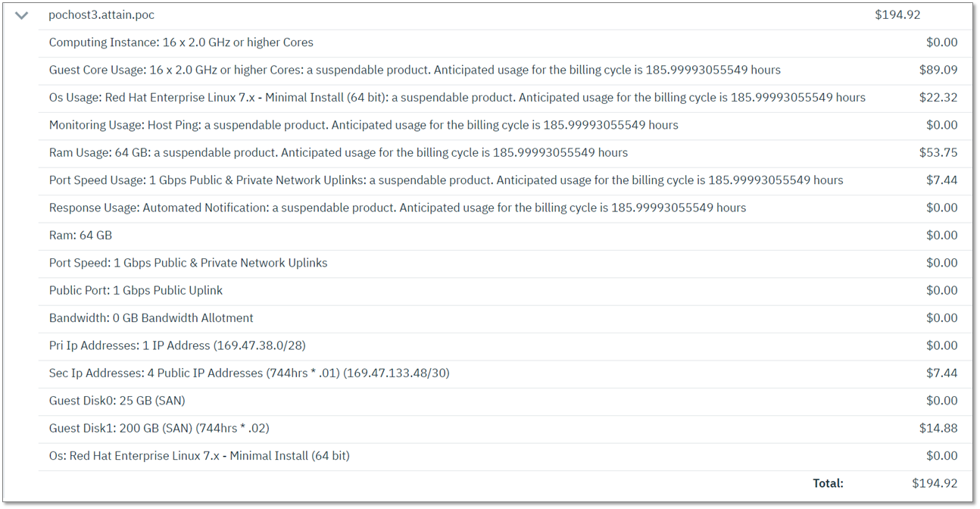Select the Sec Ip Addresses line item
This screenshot has height=509, width=980.
click(x=248, y=373)
